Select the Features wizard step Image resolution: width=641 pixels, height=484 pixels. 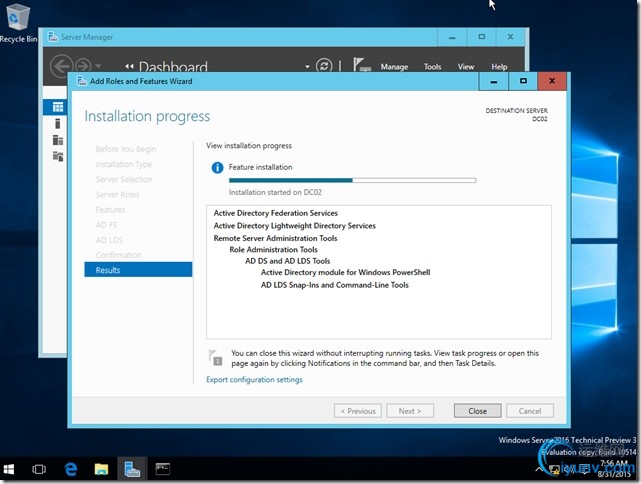(x=110, y=210)
